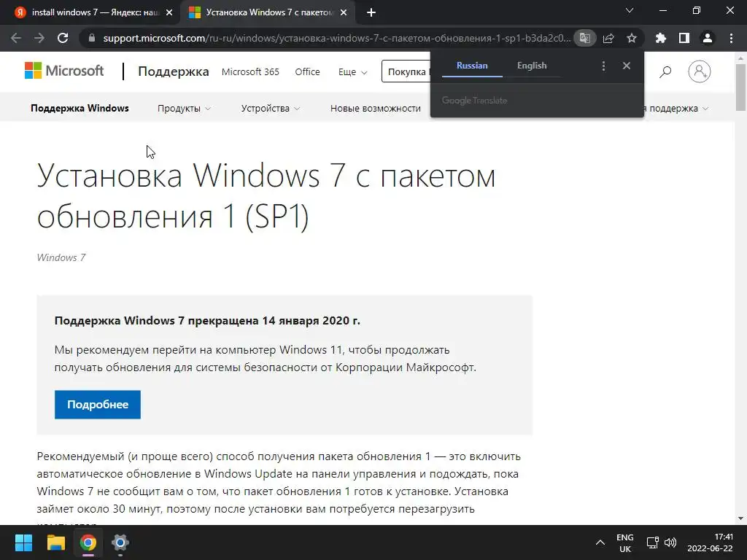Viewport: 747px width, 560px height.
Task: Close the Yandex search tab
Action: pos(169,13)
